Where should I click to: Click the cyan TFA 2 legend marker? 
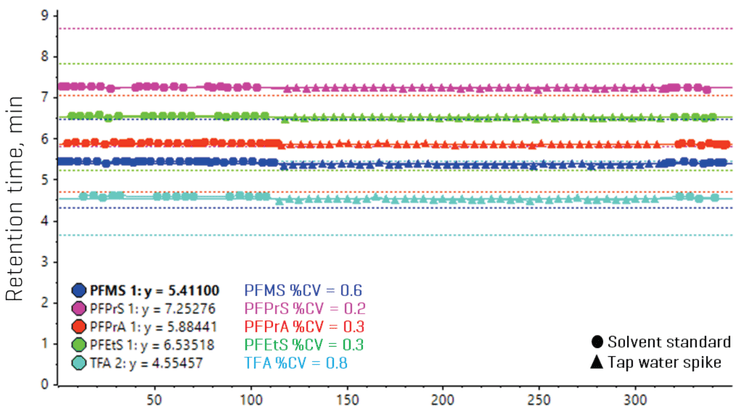79,363
